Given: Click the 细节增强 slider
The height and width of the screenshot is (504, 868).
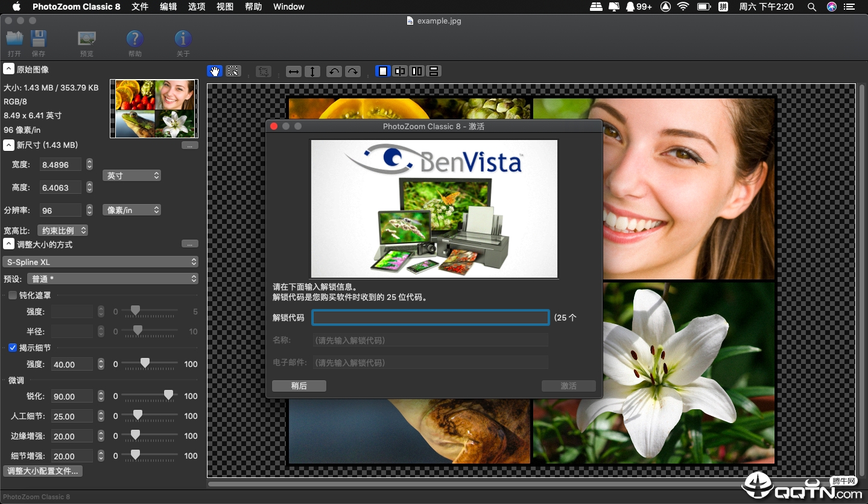Looking at the screenshot, I should (x=150, y=456).
